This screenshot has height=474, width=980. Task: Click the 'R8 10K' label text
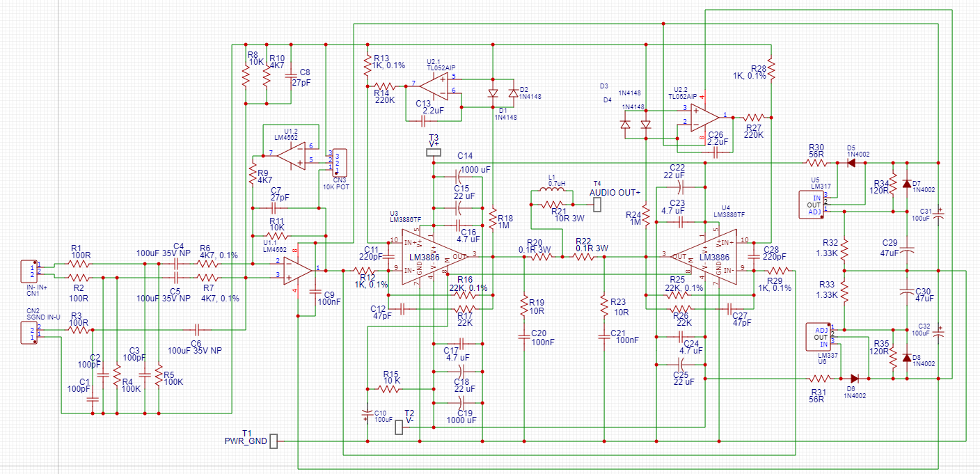[x=255, y=57]
